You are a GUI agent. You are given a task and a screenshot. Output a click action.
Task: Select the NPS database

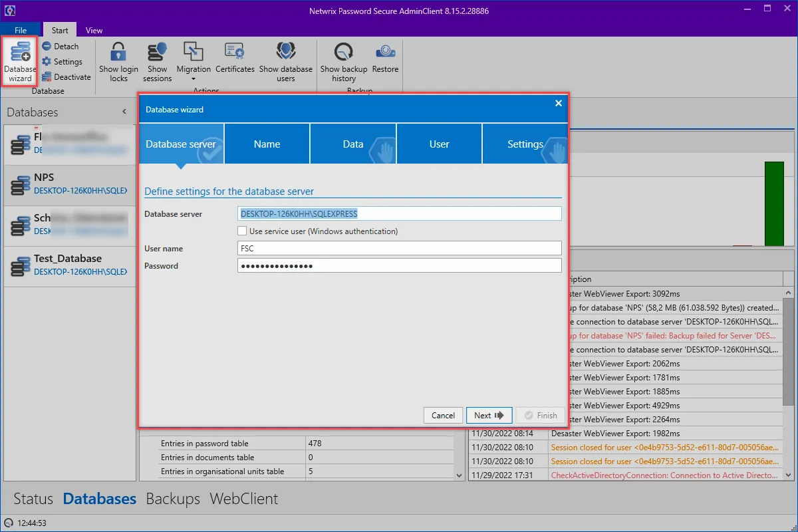coord(70,184)
